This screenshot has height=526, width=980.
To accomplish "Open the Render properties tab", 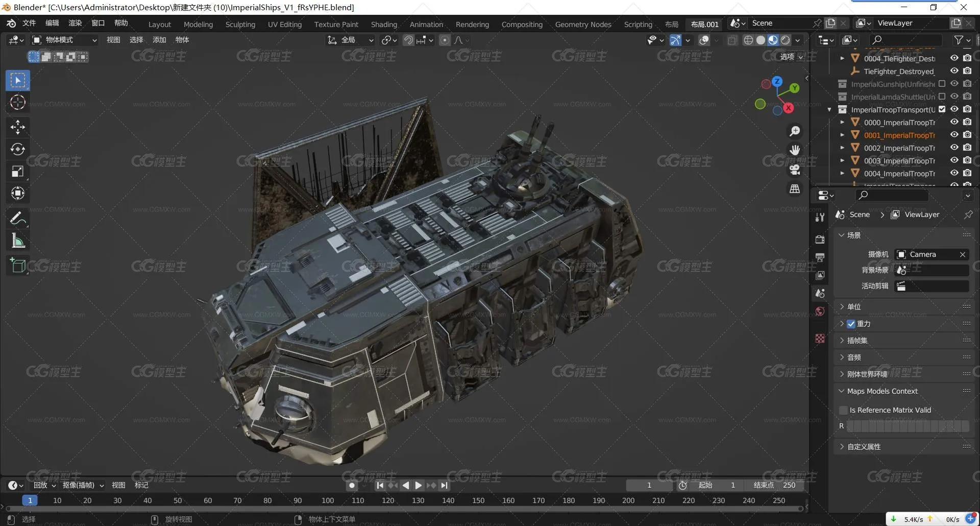I will point(820,240).
